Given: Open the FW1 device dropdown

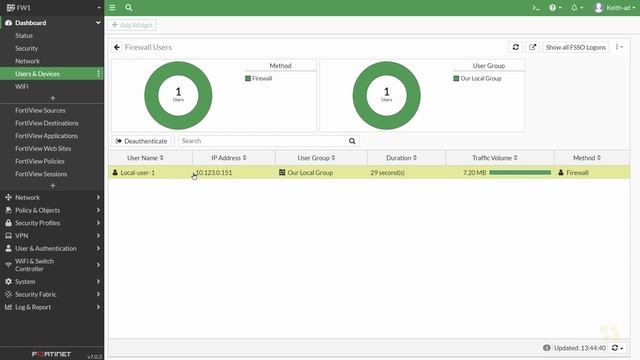Looking at the screenshot, I should pyautogui.click(x=52, y=7).
